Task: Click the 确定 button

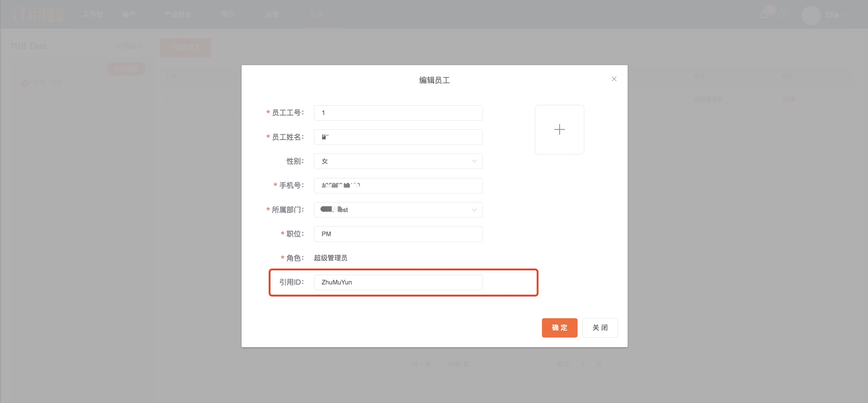Action: [559, 328]
